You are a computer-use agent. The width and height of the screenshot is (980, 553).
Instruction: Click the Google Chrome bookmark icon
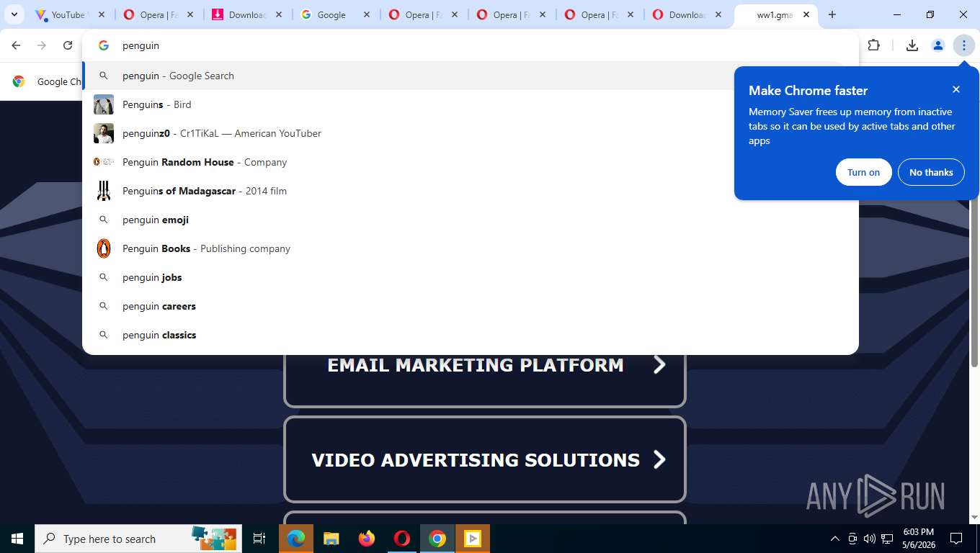pos(19,81)
